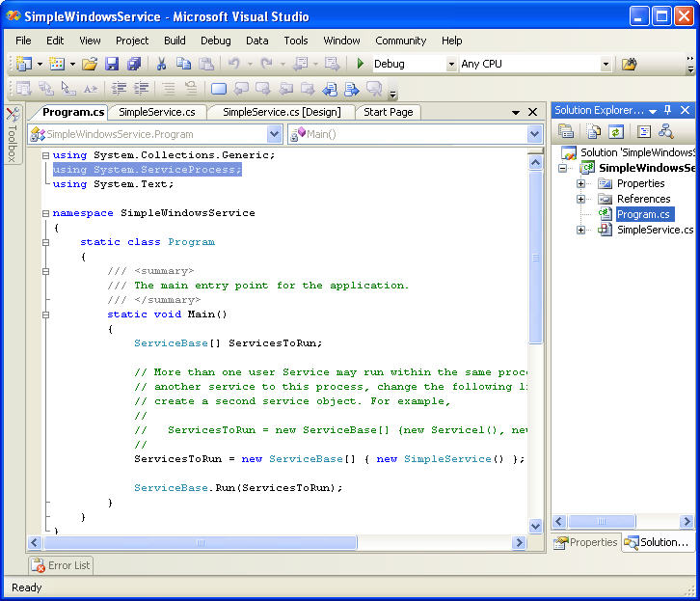Collapse the using directives outlining box
700x601 pixels.
pyautogui.click(x=45, y=155)
